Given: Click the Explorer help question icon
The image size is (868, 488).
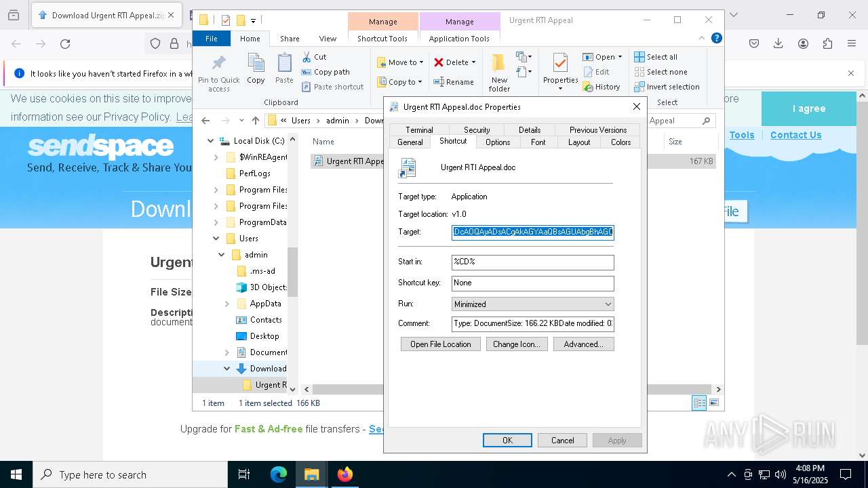Looking at the screenshot, I should point(716,38).
